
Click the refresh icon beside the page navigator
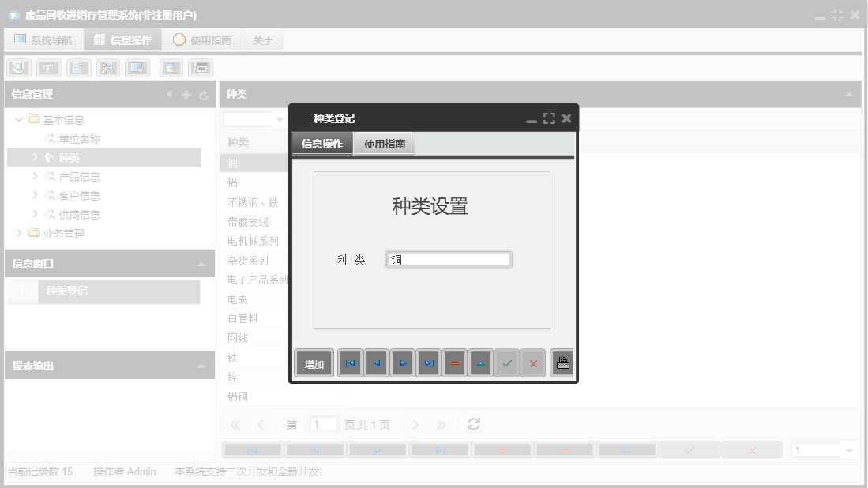pos(473,424)
